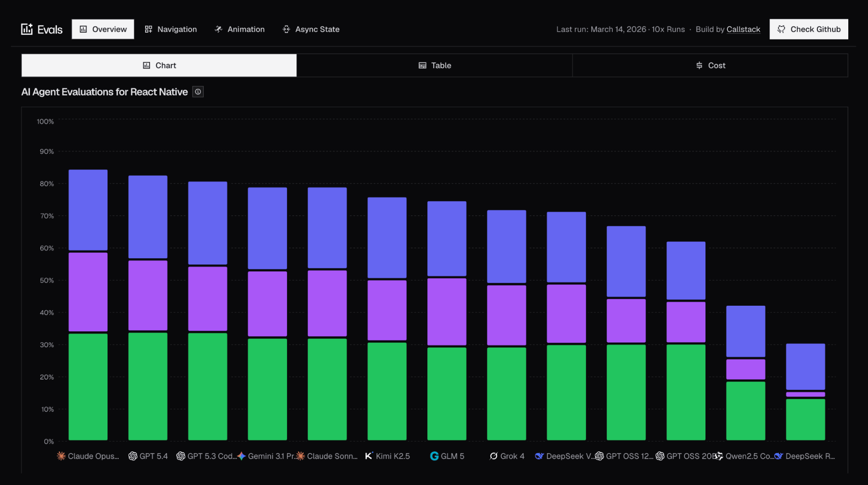
Task: Select the blue segment of Grok 4 bar
Action: point(507,247)
